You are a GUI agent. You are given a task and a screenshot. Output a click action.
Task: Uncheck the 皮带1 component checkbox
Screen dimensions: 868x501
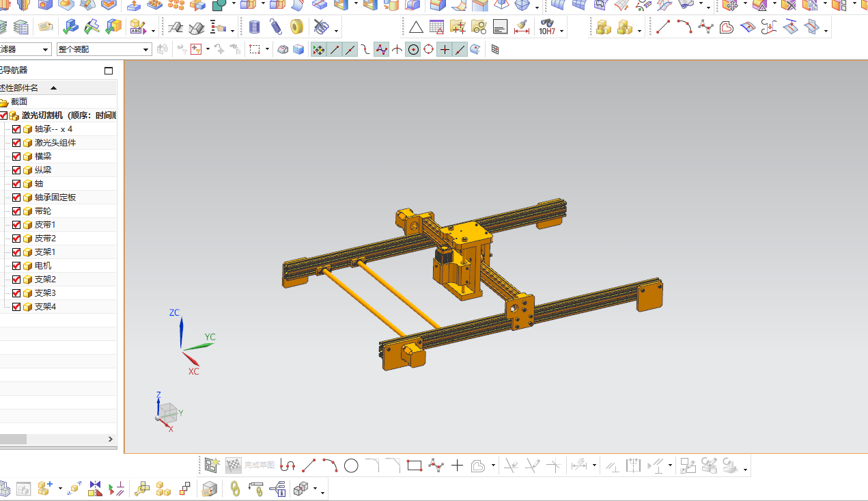[x=16, y=225]
